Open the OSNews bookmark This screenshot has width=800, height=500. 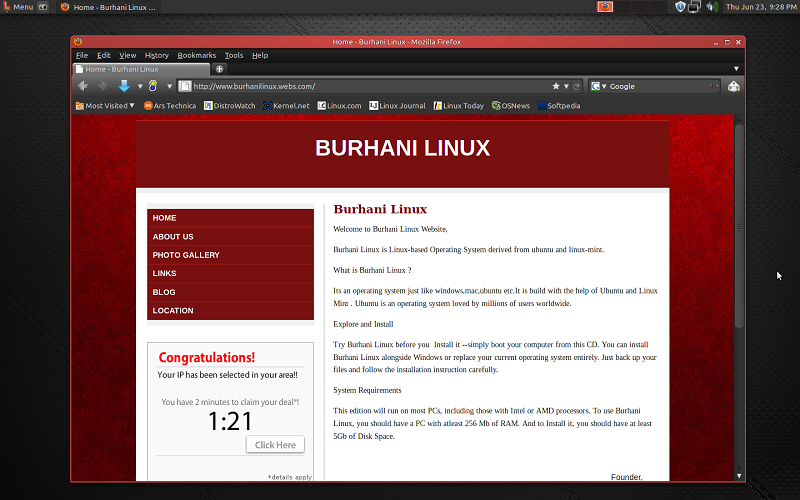tap(510, 105)
